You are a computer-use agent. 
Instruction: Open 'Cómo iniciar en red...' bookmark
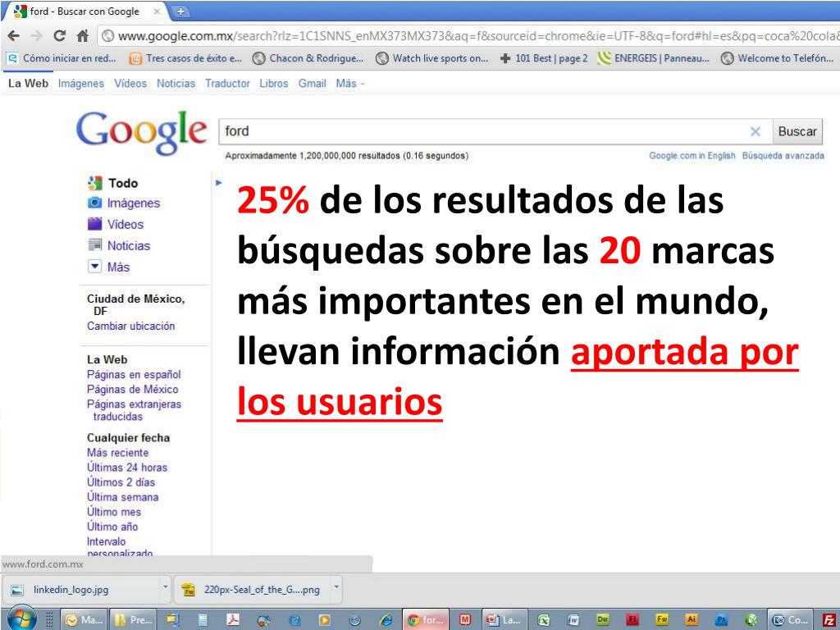pos(62,58)
